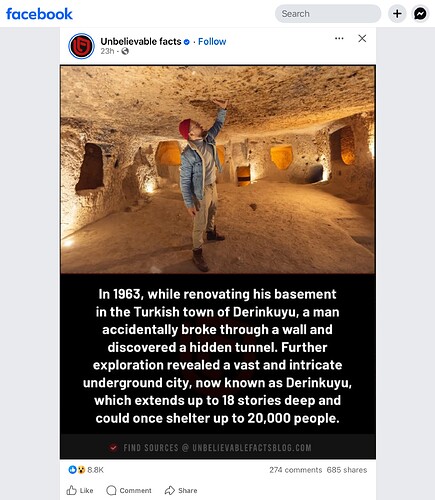
Task: View the 8.8K reactions list
Action: [x=95, y=470]
